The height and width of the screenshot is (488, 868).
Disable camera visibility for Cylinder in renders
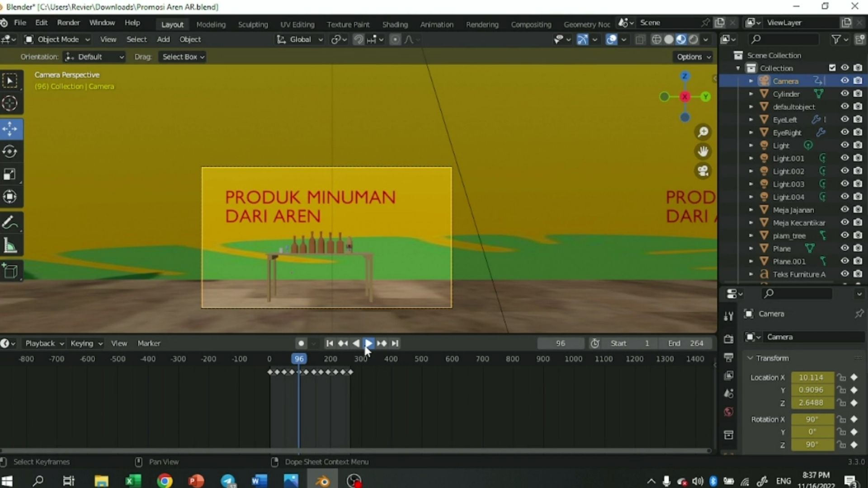(x=857, y=94)
